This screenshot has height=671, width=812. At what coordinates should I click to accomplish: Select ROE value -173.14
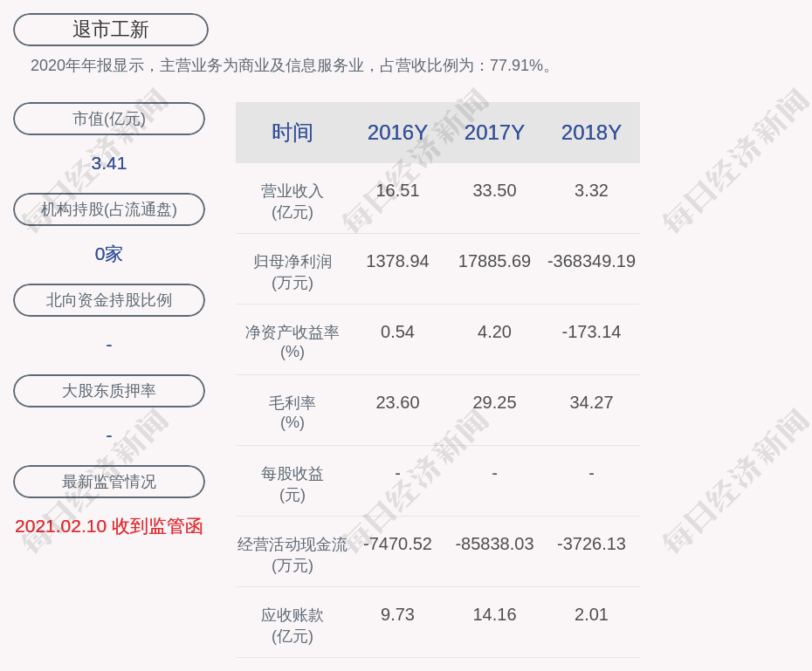(591, 332)
